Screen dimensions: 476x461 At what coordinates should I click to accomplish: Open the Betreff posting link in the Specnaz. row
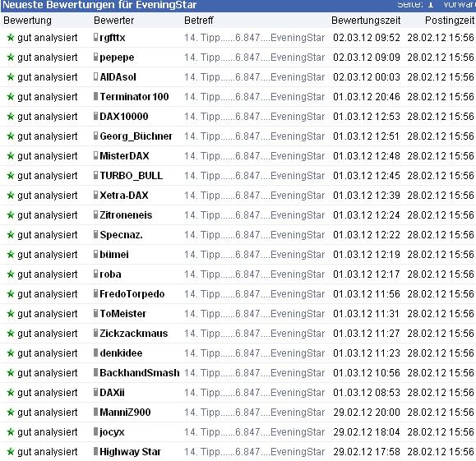(254, 235)
